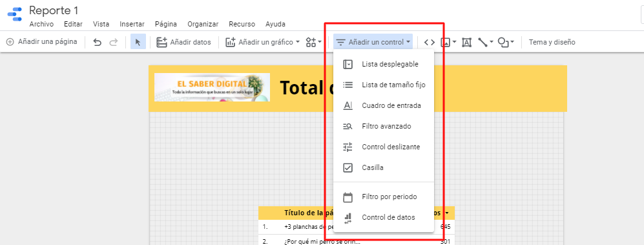Activate the selection mode cursor tool
644x245 pixels.
click(138, 42)
